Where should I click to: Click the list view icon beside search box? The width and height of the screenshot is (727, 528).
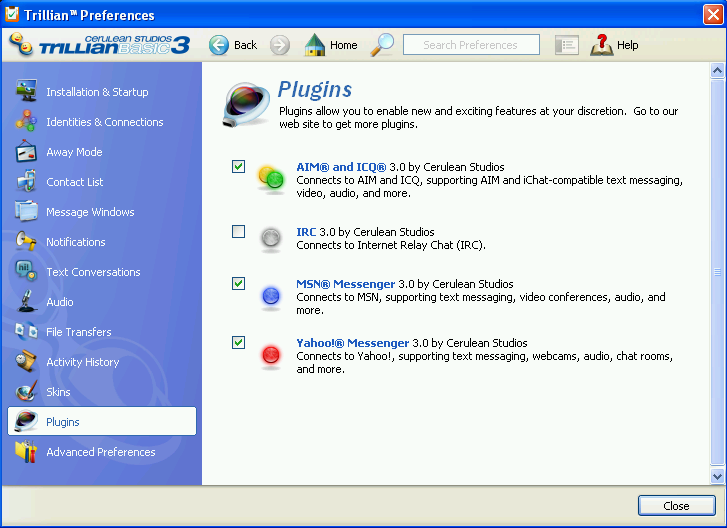pyautogui.click(x=567, y=45)
